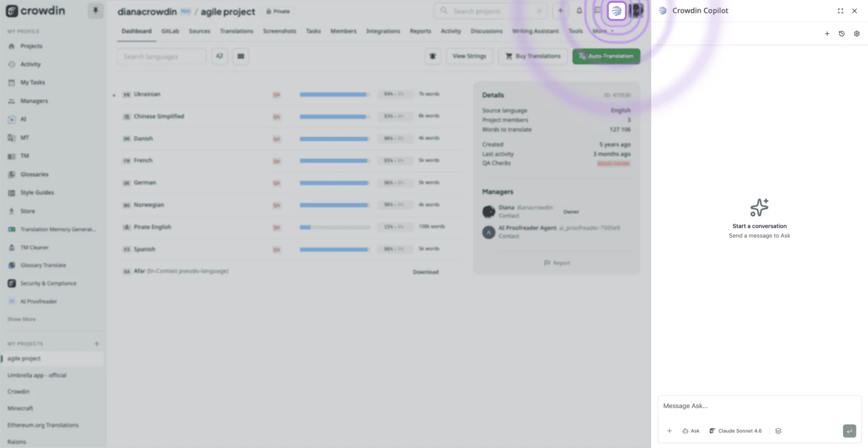Screen dimensions: 868x448
Task: Open Minecraft project
Action: coord(20,409)
